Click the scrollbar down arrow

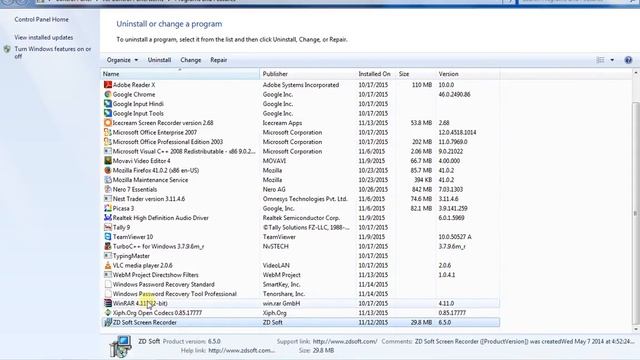(x=636, y=329)
